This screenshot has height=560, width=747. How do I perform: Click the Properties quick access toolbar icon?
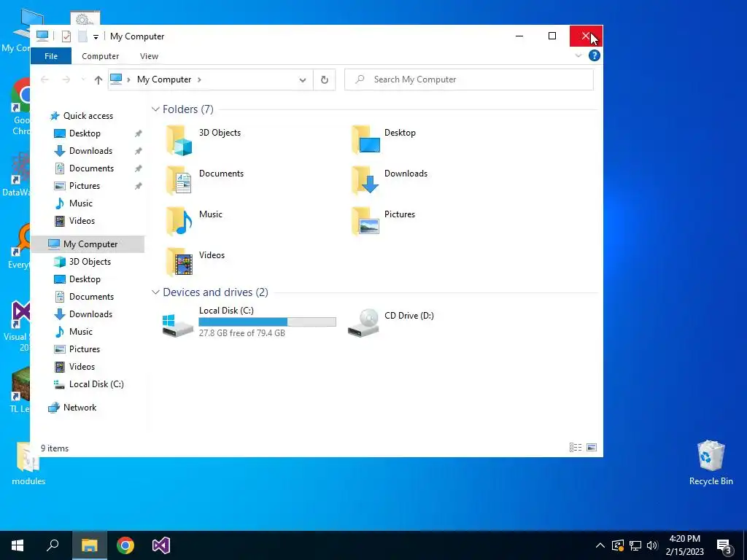pyautogui.click(x=66, y=36)
